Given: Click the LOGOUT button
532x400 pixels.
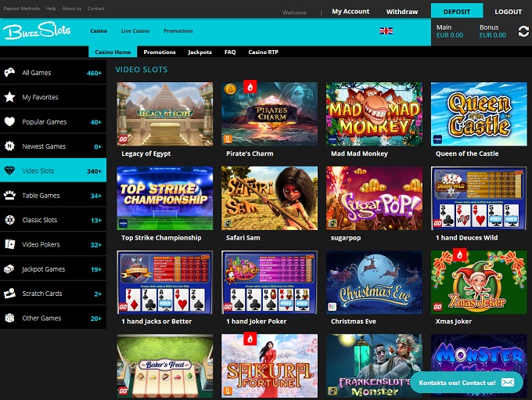Looking at the screenshot, I should tap(508, 12).
